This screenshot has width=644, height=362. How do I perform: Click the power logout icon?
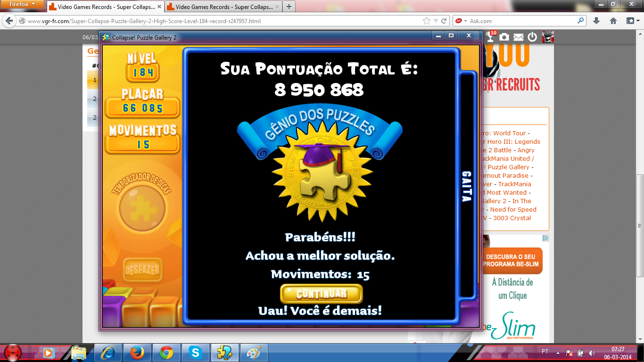532,37
